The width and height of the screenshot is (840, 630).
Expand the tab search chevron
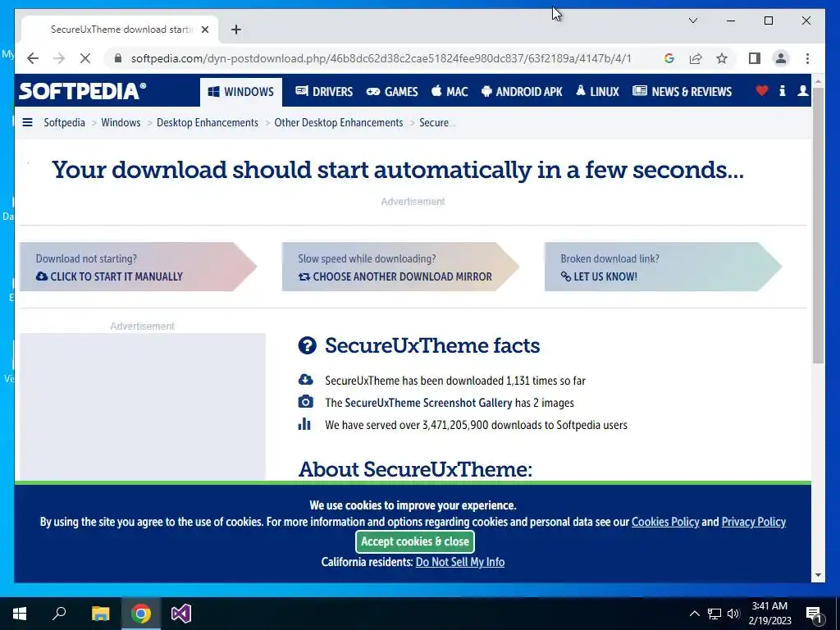tap(692, 21)
